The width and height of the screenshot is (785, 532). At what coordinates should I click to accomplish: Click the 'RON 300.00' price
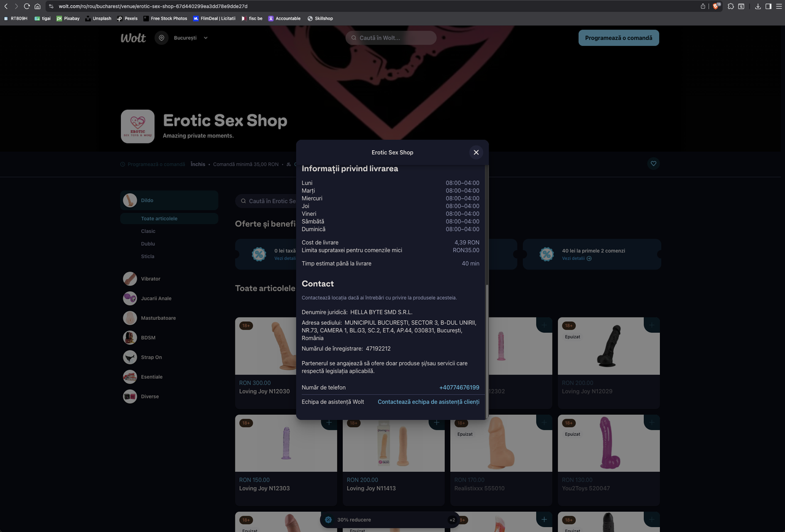(255, 383)
